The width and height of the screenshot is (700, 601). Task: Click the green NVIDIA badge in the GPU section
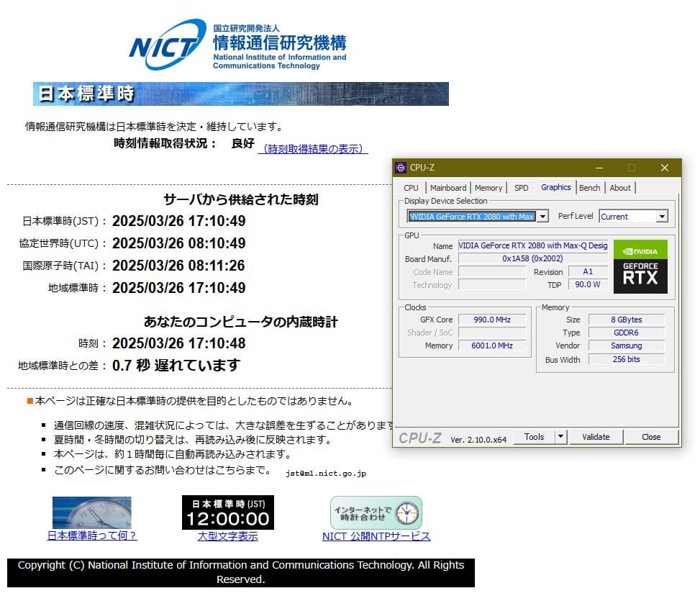click(x=640, y=248)
